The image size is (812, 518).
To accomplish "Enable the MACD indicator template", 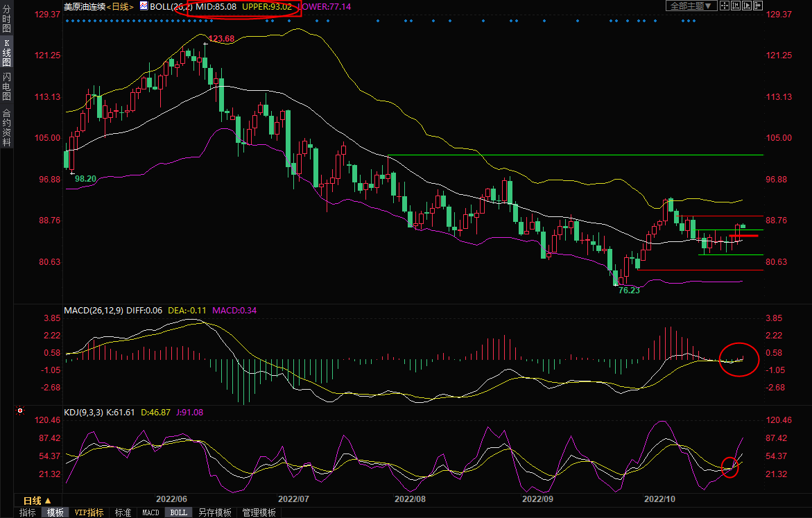I will coord(150,512).
